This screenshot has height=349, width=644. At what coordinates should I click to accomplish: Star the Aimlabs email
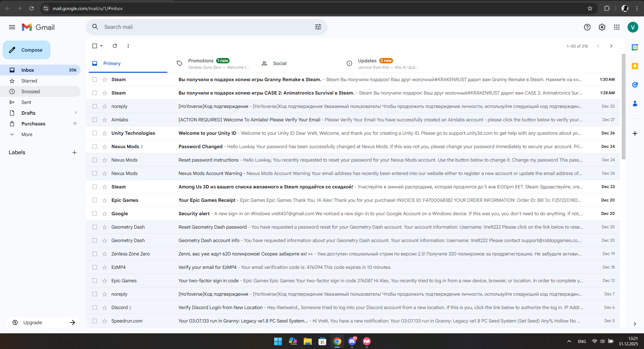pyautogui.click(x=105, y=120)
